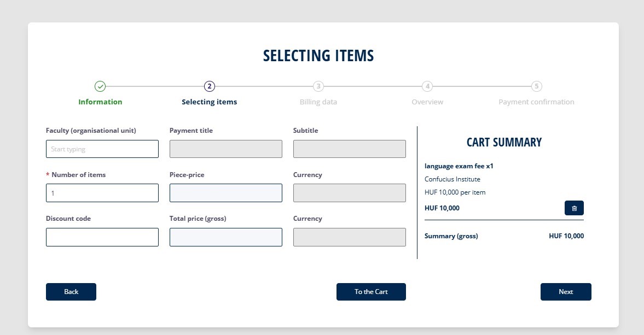Screen dimensions: 644x335
Task: Focus the Number of items field
Action: click(x=102, y=193)
